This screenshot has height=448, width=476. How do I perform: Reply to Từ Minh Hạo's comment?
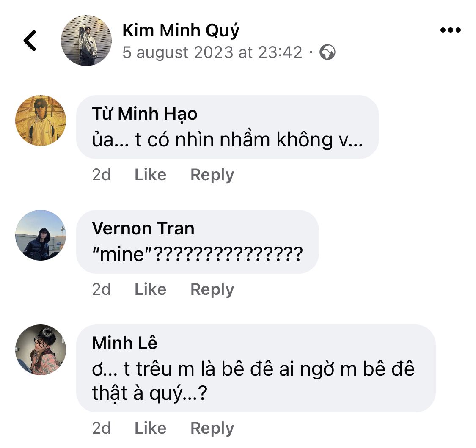[x=212, y=175]
